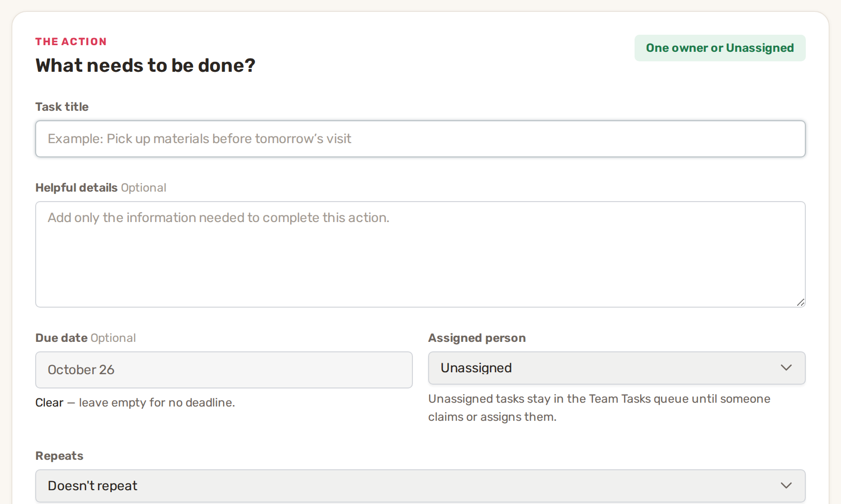The height and width of the screenshot is (504, 841).
Task: Click the 'Task title' label
Action: click(x=62, y=107)
